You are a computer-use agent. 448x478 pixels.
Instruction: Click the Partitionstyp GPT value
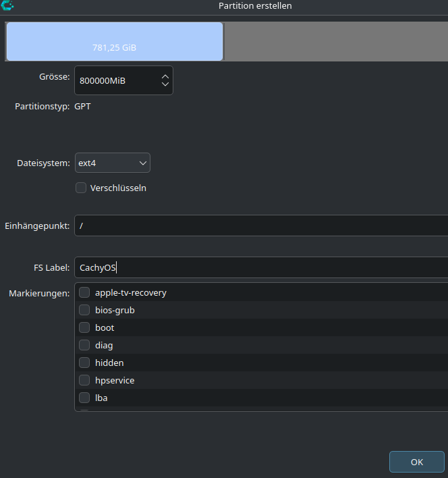pyautogui.click(x=82, y=107)
